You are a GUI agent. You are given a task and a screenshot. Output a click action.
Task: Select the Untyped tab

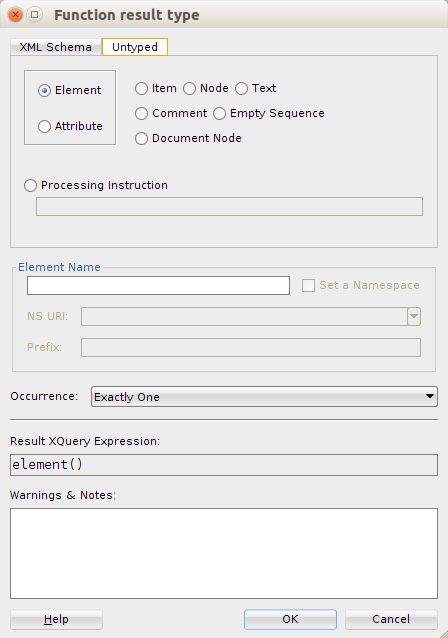tap(135, 47)
